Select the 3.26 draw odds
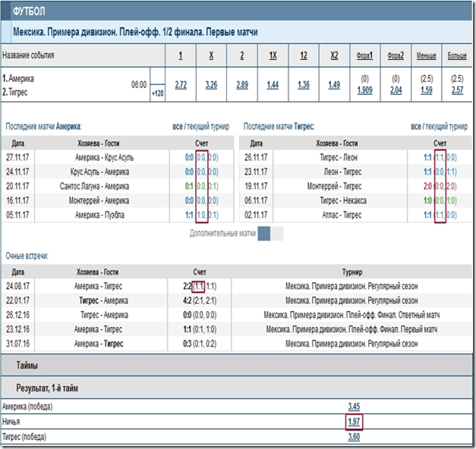 [211, 85]
